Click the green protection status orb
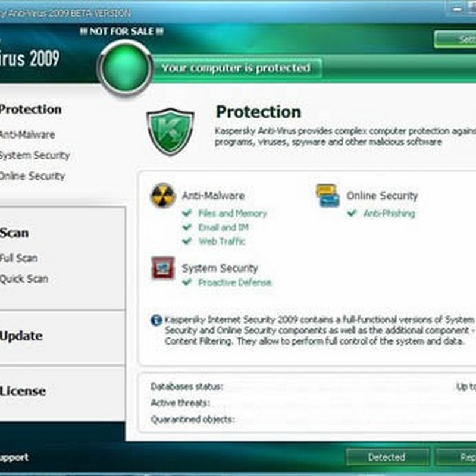Screen dimensions: 476x476 [125, 68]
